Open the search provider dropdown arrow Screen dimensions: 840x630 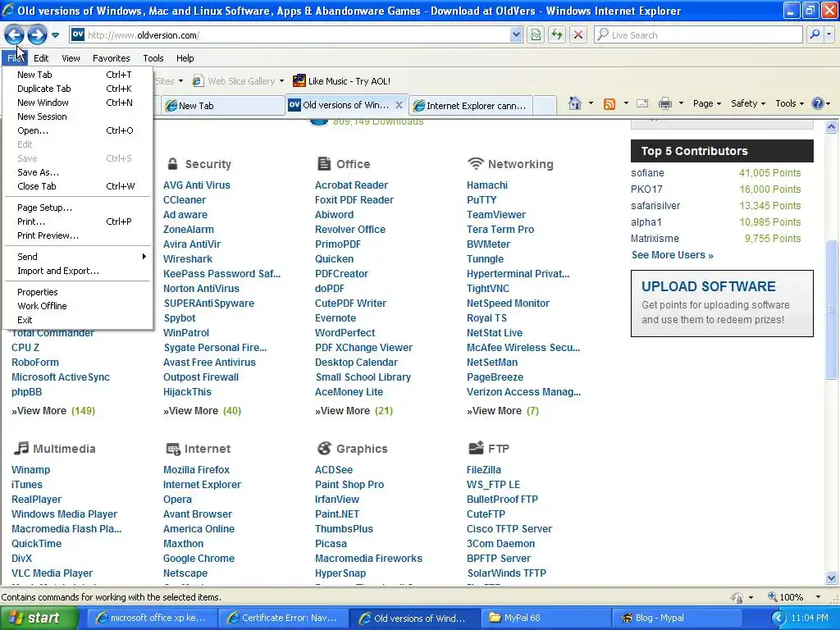click(829, 34)
